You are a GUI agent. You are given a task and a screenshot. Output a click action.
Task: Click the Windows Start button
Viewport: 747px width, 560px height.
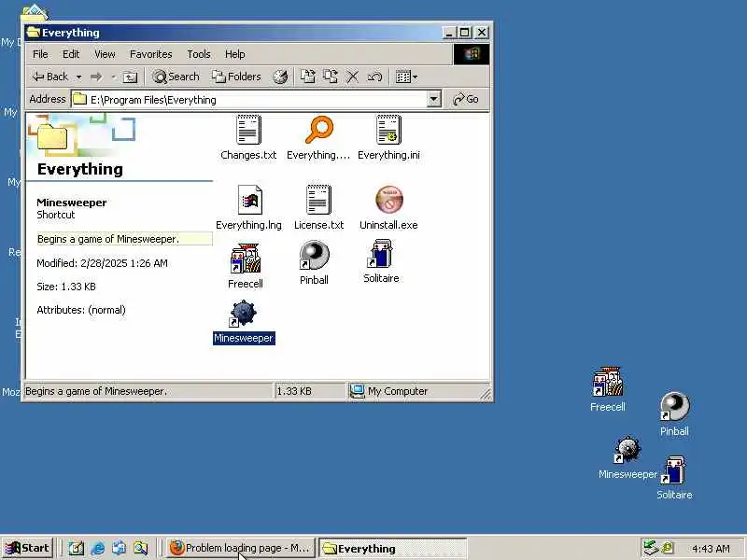(28, 548)
